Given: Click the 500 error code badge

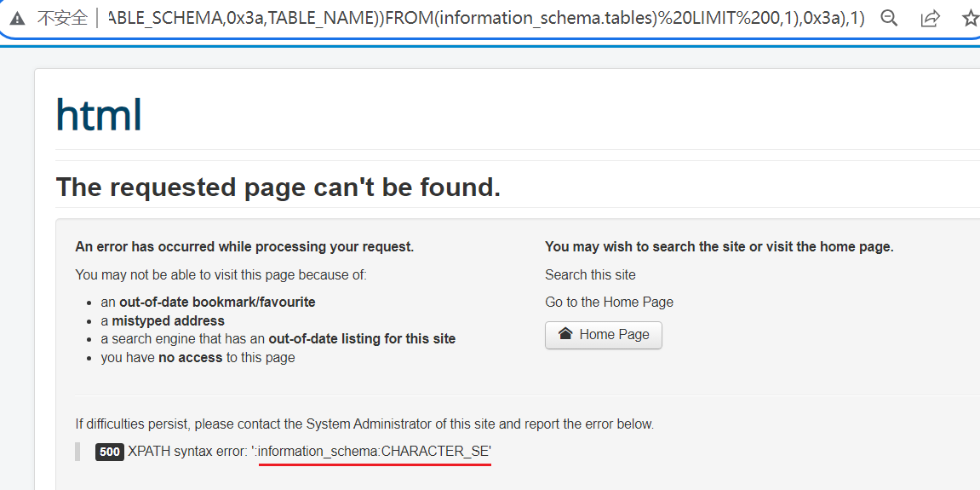Looking at the screenshot, I should 110,452.
